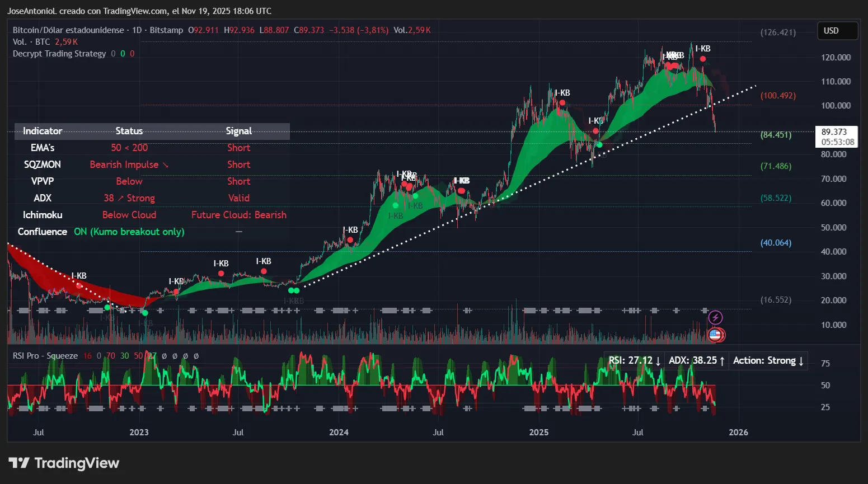This screenshot has height=484, width=868.
Task: Click the topmost red I-KB sell marker
Action: (703, 58)
